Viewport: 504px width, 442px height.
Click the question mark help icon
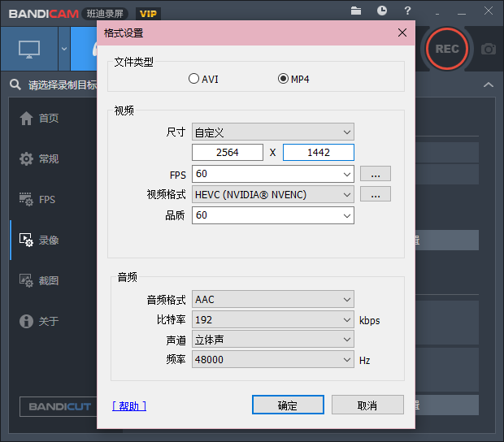click(407, 11)
